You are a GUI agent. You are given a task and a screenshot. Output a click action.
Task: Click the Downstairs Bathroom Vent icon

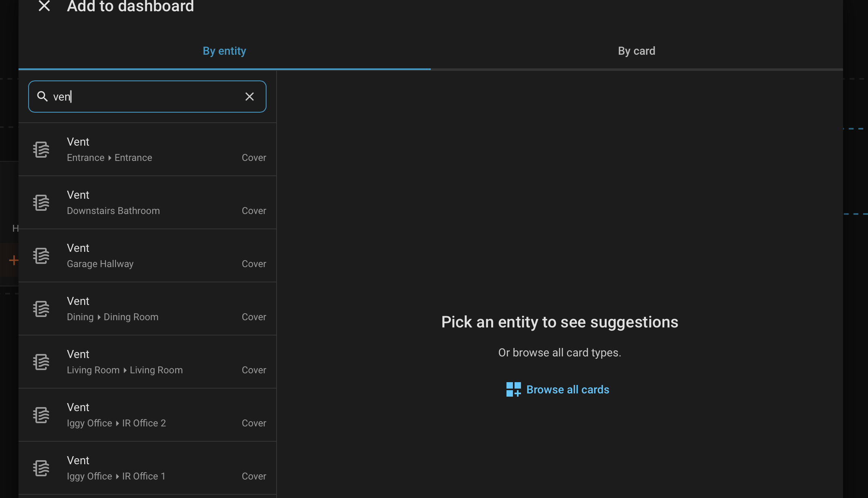pyautogui.click(x=41, y=203)
